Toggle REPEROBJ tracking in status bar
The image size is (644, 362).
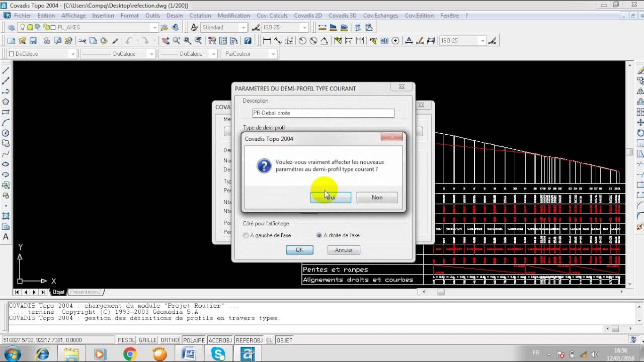point(250,340)
